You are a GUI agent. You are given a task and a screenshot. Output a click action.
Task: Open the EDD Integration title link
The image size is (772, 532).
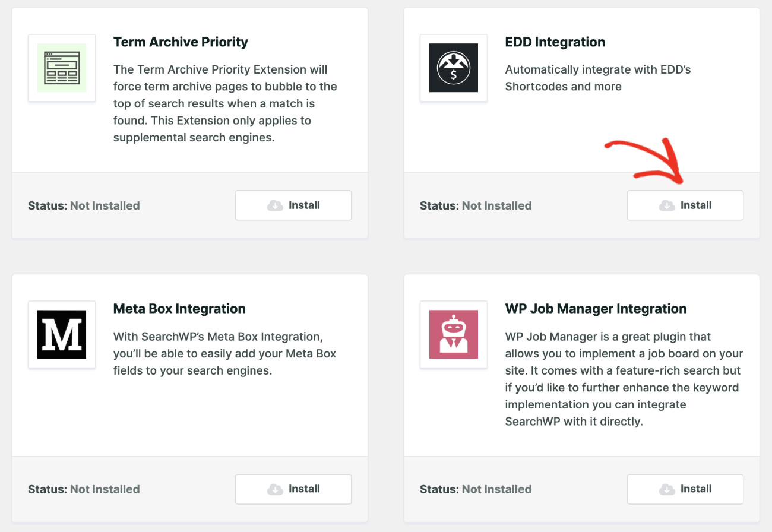point(555,42)
